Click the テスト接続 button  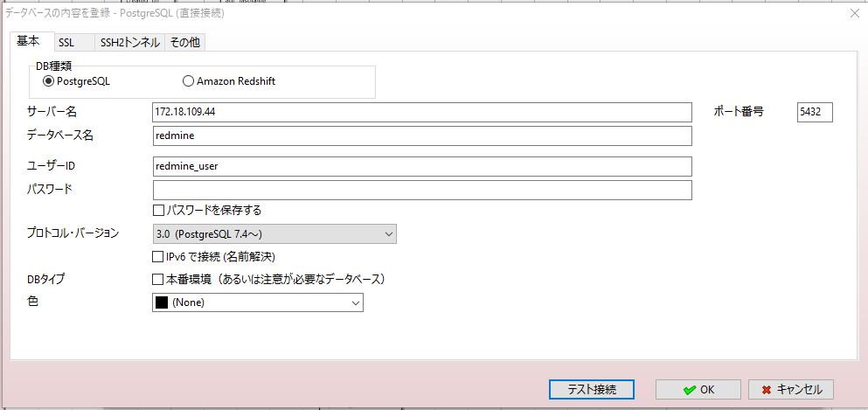point(592,390)
